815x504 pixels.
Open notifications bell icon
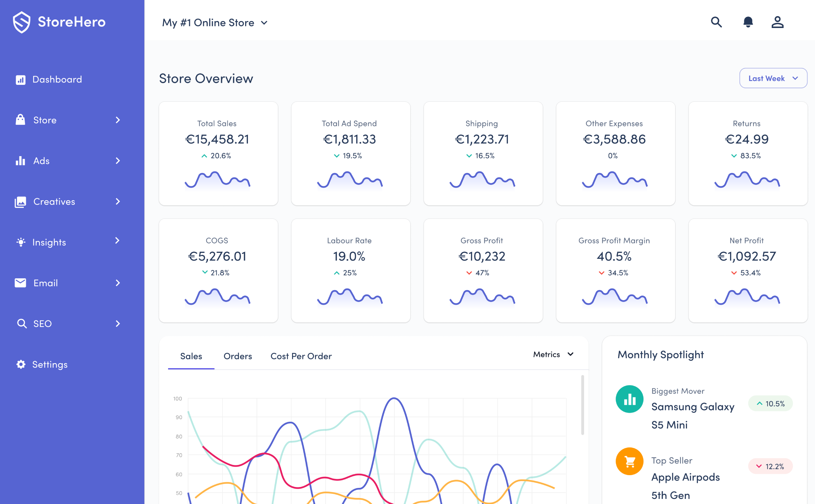coord(748,22)
